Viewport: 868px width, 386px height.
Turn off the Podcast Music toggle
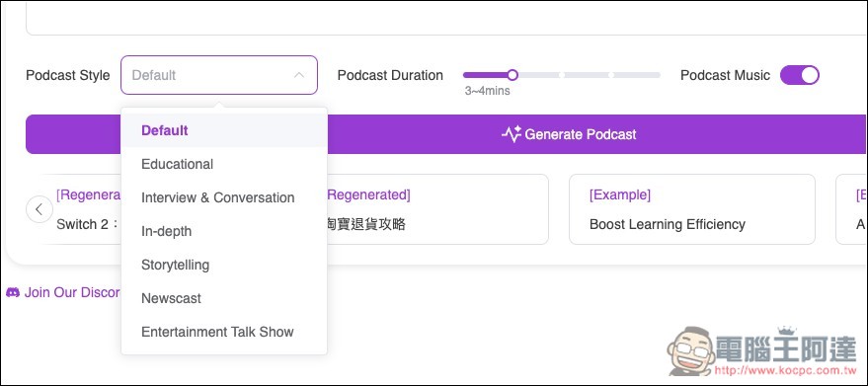pos(799,75)
